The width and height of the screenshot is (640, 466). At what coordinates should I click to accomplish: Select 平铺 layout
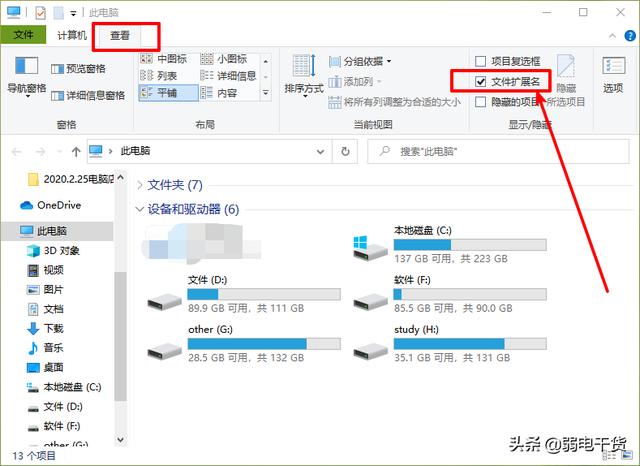click(168, 93)
